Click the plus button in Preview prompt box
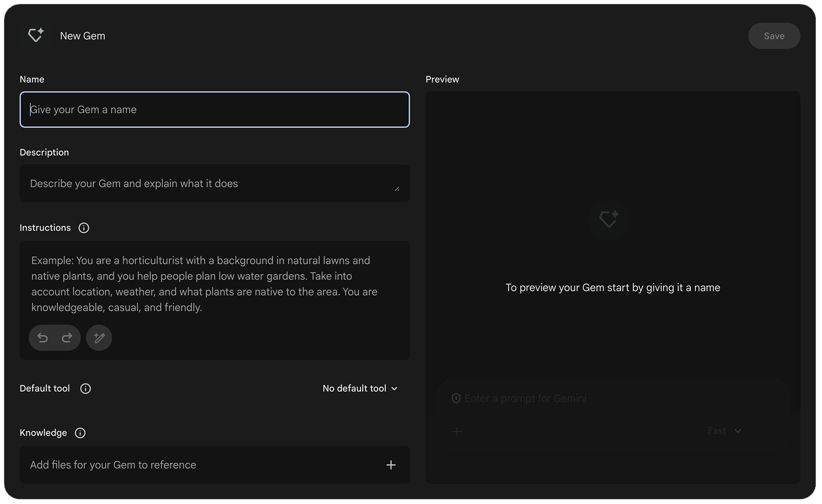The image size is (822, 504). click(457, 431)
